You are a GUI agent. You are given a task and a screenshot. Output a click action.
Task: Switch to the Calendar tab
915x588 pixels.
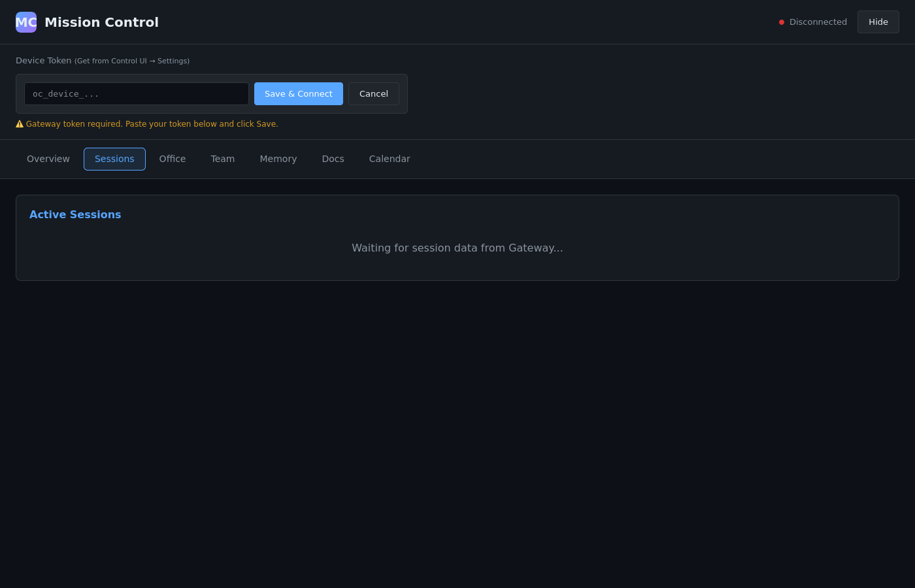pos(390,159)
